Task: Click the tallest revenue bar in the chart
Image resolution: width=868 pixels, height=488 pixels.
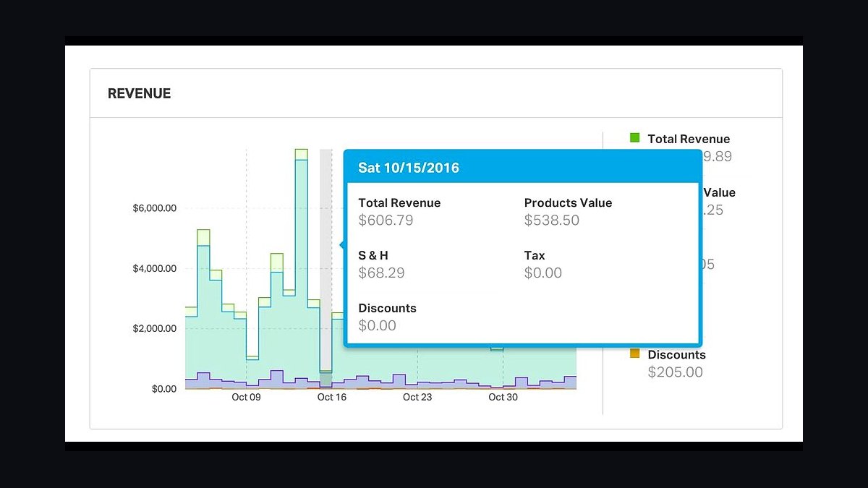Action: [x=302, y=269]
